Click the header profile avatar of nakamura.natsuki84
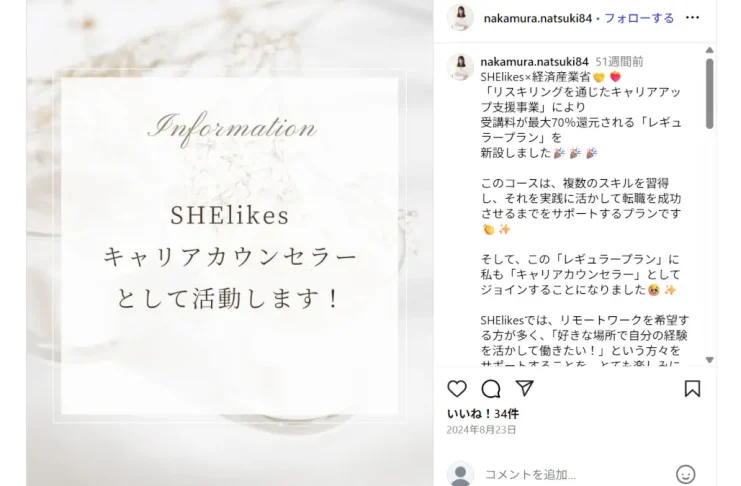 pos(460,17)
